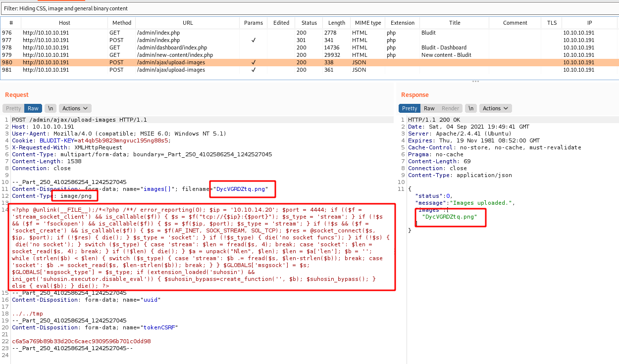Image resolution: width=619 pixels, height=364 pixels.
Task: Click the User-Agent header line in the request
Action: [119, 134]
